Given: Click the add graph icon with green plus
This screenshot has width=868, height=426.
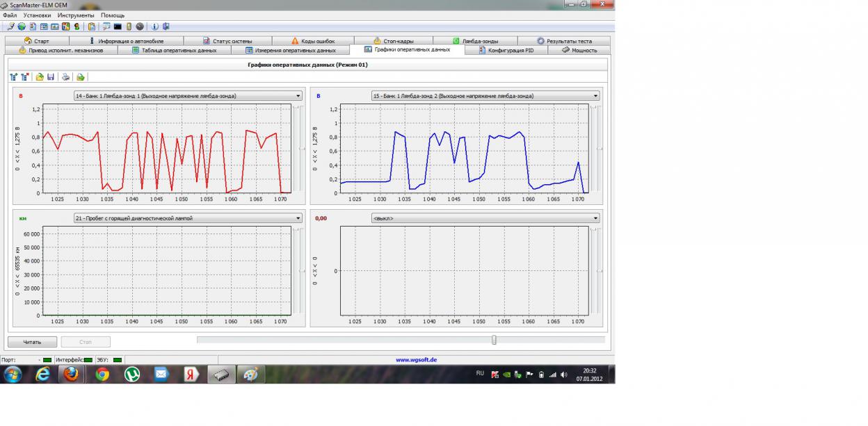Looking at the screenshot, I should click(14, 77).
